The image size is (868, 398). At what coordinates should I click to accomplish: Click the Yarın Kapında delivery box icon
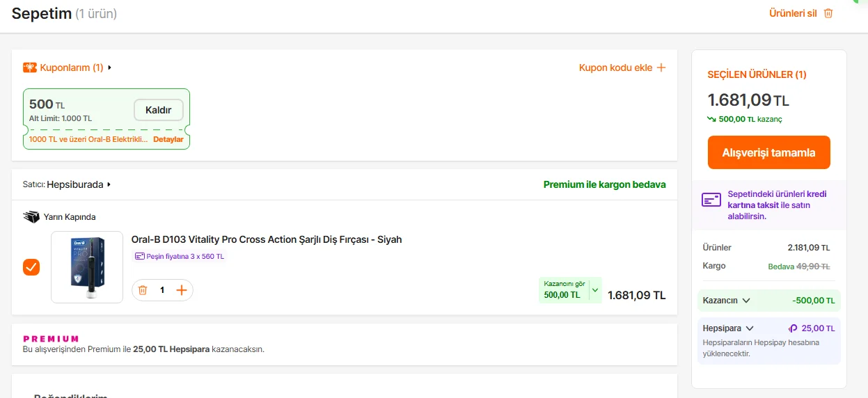pos(31,217)
